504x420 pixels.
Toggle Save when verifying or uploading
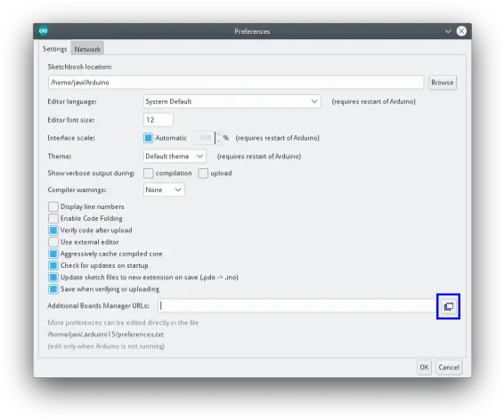coord(53,289)
